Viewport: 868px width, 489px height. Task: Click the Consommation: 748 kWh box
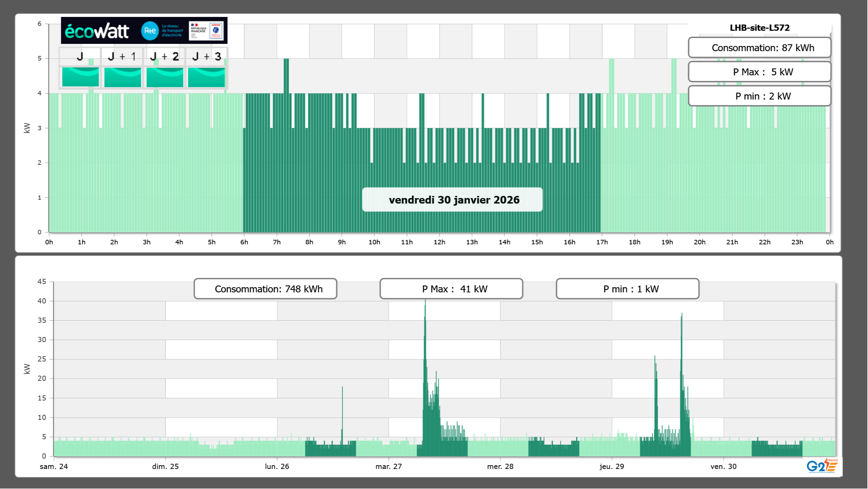tap(265, 289)
